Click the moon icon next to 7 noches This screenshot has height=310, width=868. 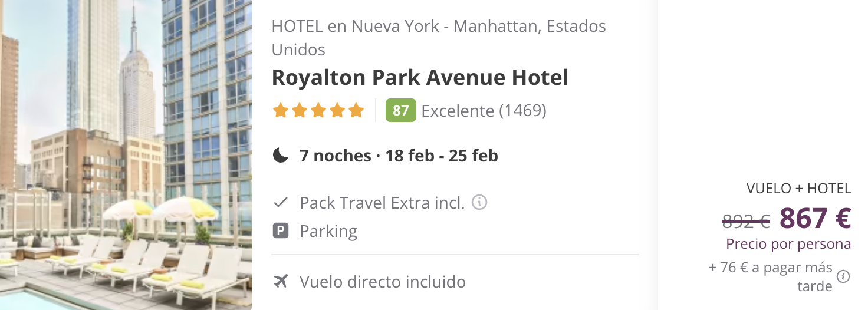pyautogui.click(x=281, y=156)
